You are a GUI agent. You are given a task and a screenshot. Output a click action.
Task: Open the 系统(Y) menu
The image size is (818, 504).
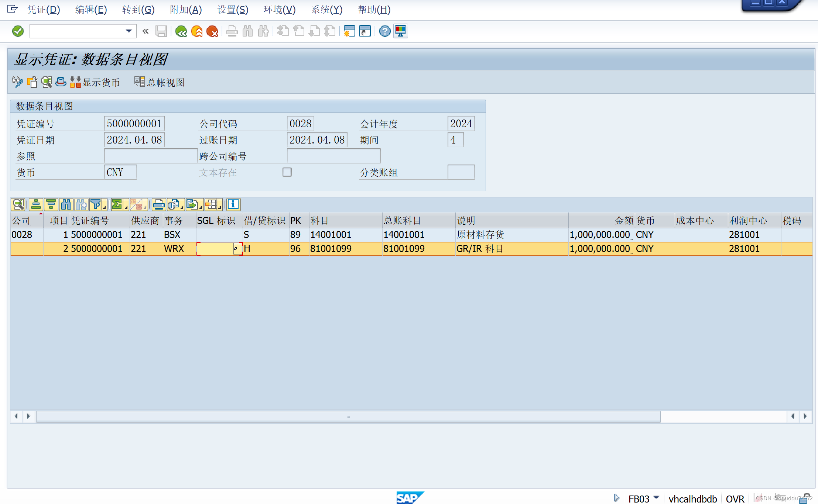326,10
